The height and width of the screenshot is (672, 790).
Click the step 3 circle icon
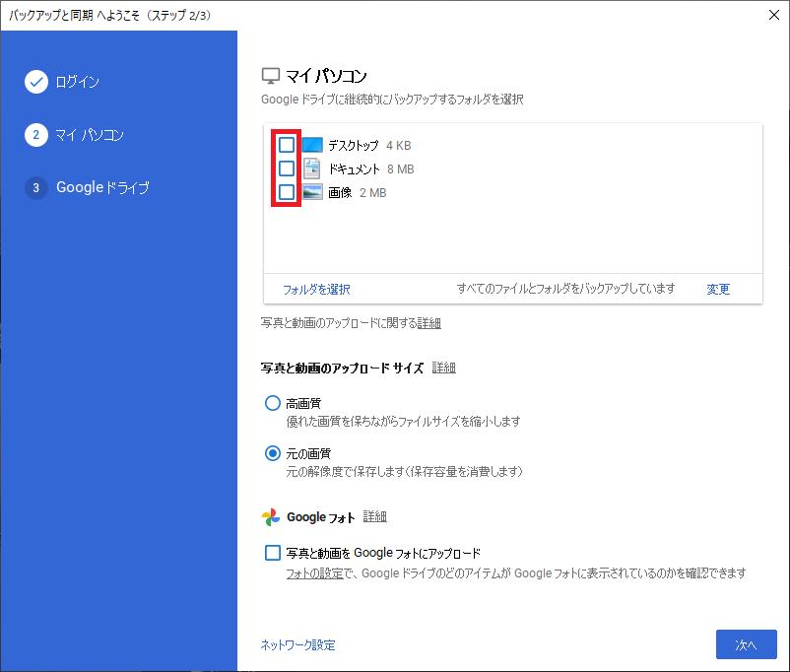point(36,188)
